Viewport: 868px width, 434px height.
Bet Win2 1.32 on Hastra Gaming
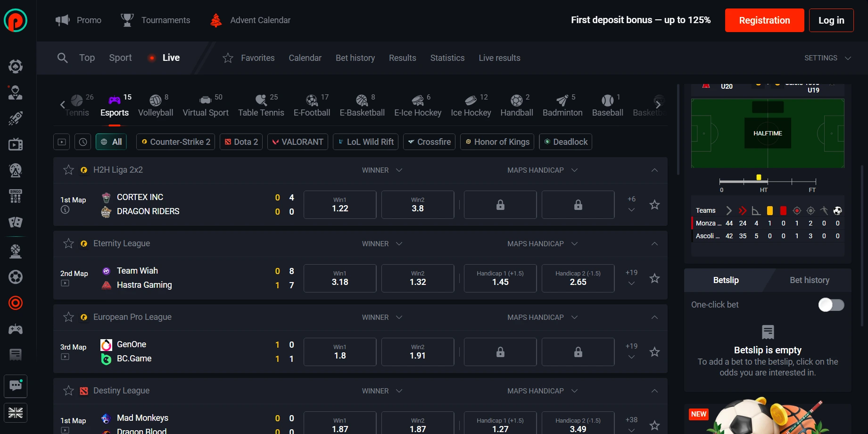[418, 278]
